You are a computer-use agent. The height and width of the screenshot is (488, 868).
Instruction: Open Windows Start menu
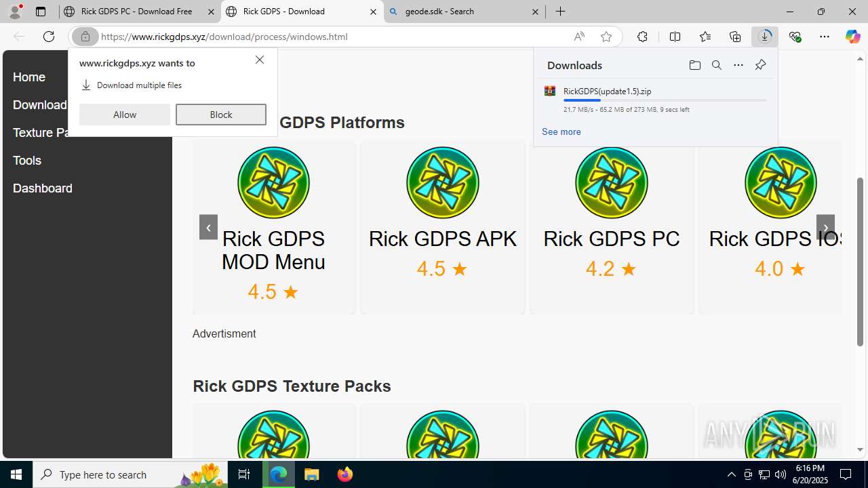pyautogui.click(x=16, y=474)
